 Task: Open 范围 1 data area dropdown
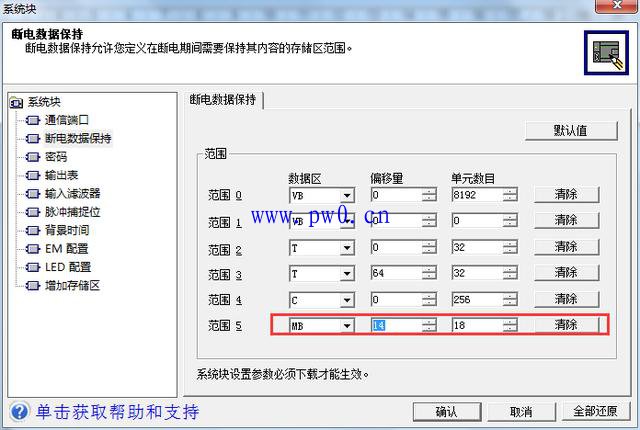(347, 222)
